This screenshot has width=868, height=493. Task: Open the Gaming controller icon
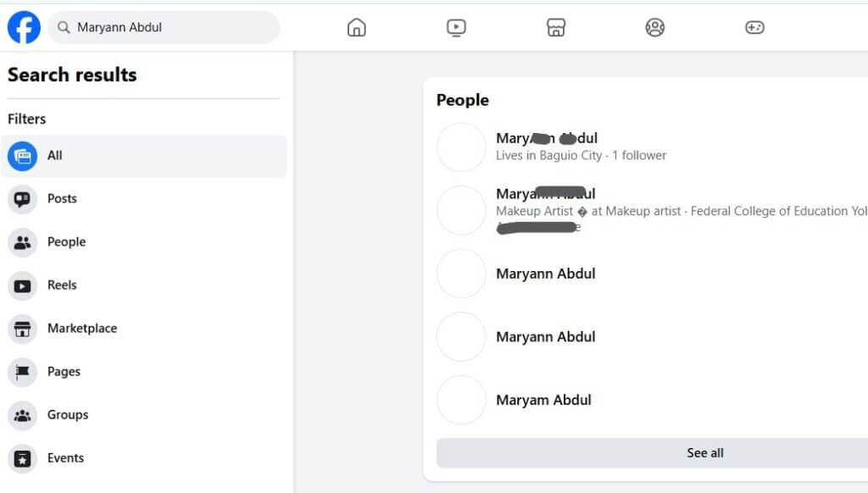tap(754, 28)
